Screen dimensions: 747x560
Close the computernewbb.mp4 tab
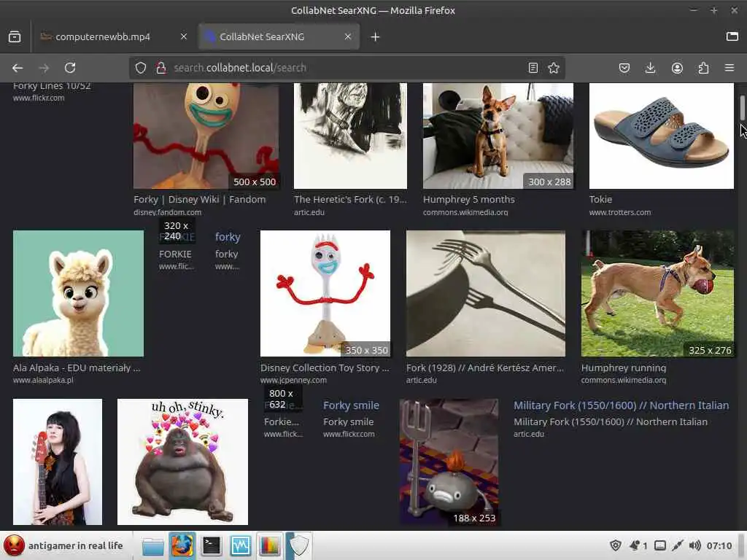(184, 36)
